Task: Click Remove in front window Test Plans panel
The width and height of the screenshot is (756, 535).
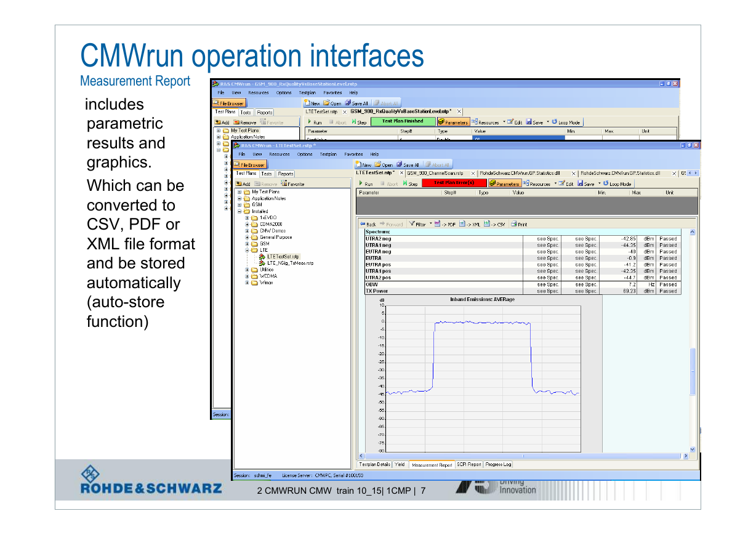Action: pos(265,183)
